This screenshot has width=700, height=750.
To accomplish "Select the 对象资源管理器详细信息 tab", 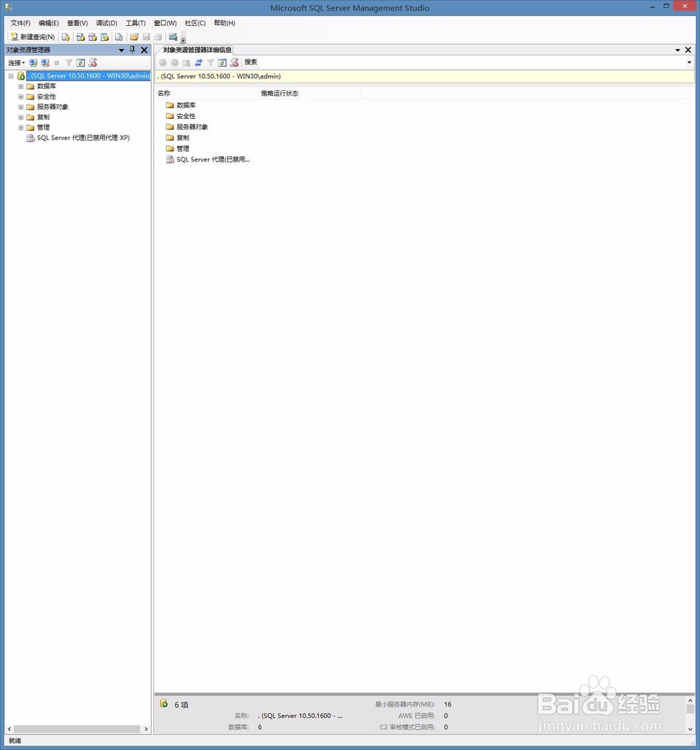I will point(197,50).
